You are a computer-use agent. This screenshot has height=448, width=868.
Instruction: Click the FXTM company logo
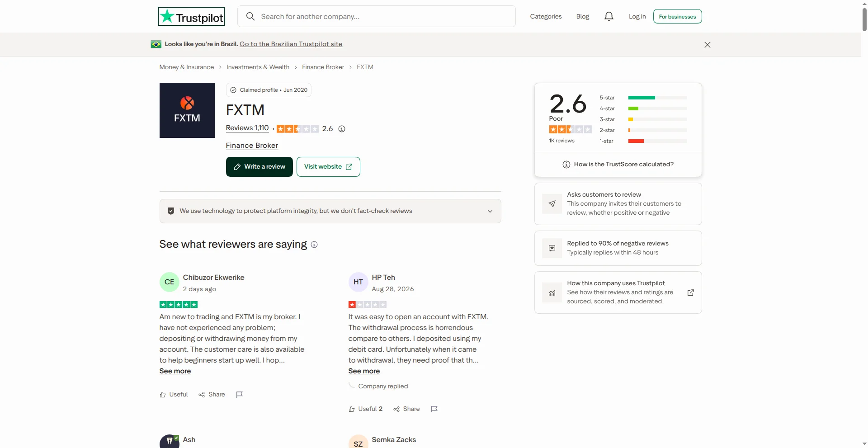tap(187, 110)
